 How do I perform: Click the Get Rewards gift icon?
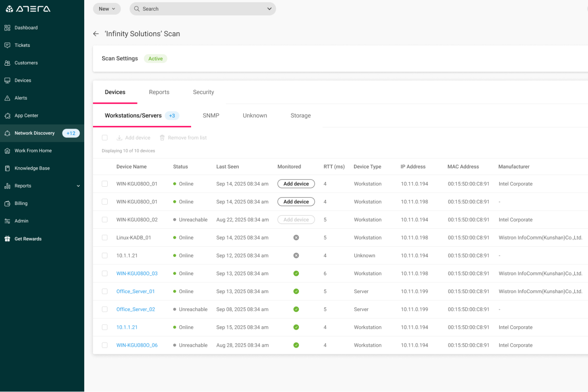coord(7,239)
